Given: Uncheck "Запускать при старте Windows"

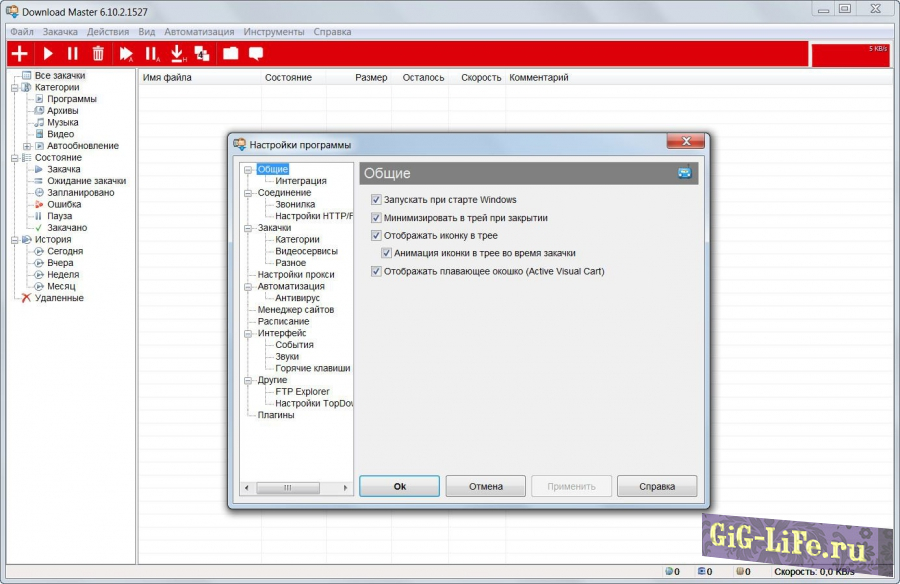Looking at the screenshot, I should [x=376, y=200].
